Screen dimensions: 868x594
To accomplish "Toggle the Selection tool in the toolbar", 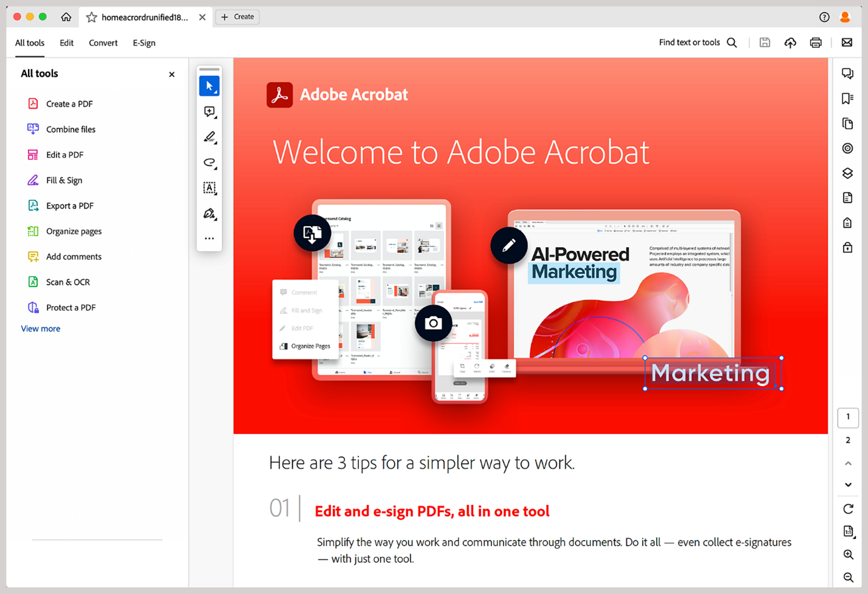I will 210,85.
